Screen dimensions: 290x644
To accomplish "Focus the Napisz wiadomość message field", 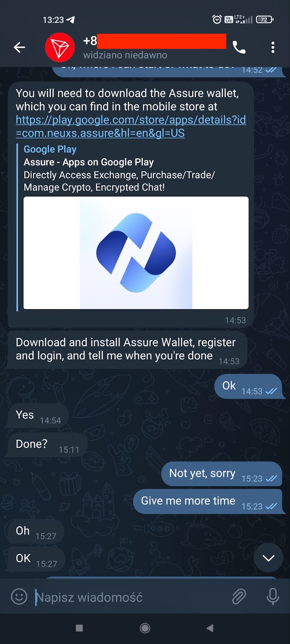I will pos(129,597).
